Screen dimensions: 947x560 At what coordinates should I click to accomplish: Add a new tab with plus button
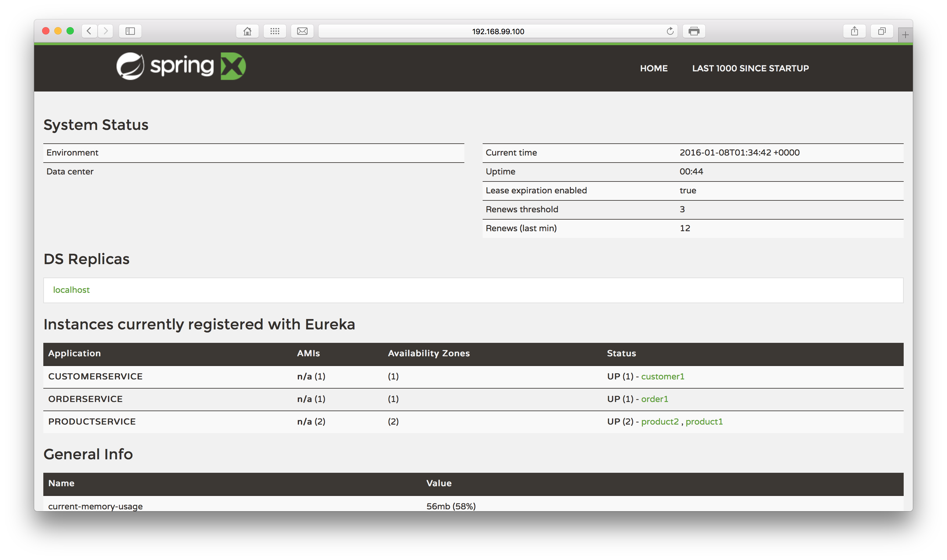(905, 35)
